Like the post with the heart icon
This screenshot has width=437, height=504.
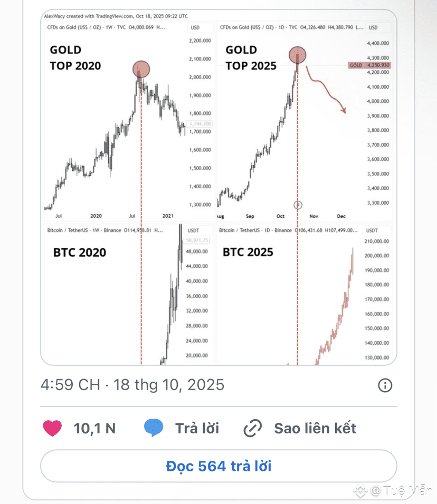tap(52, 428)
